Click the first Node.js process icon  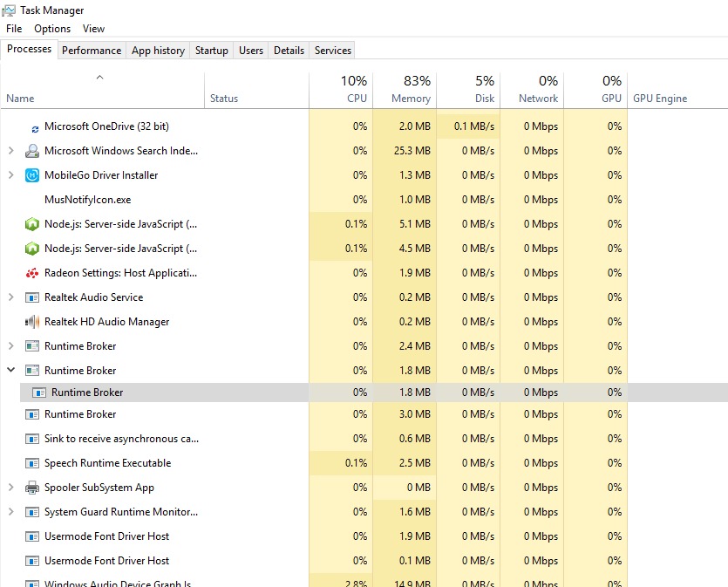point(32,224)
